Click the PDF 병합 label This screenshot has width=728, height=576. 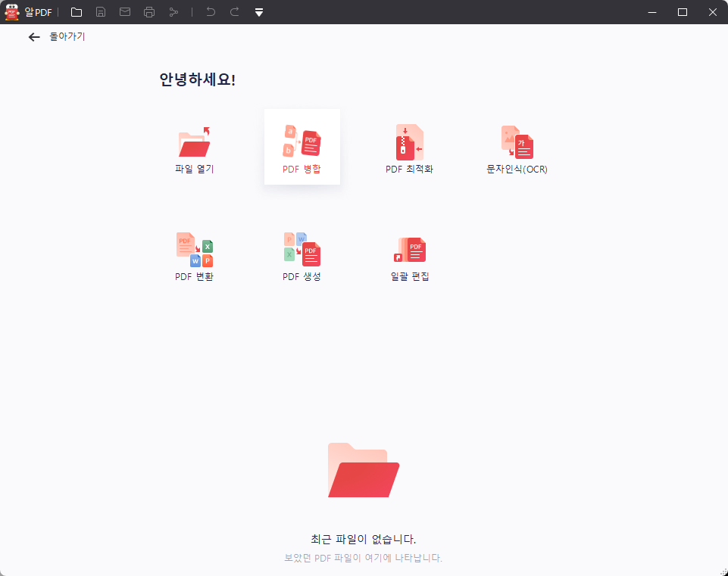pyautogui.click(x=302, y=170)
